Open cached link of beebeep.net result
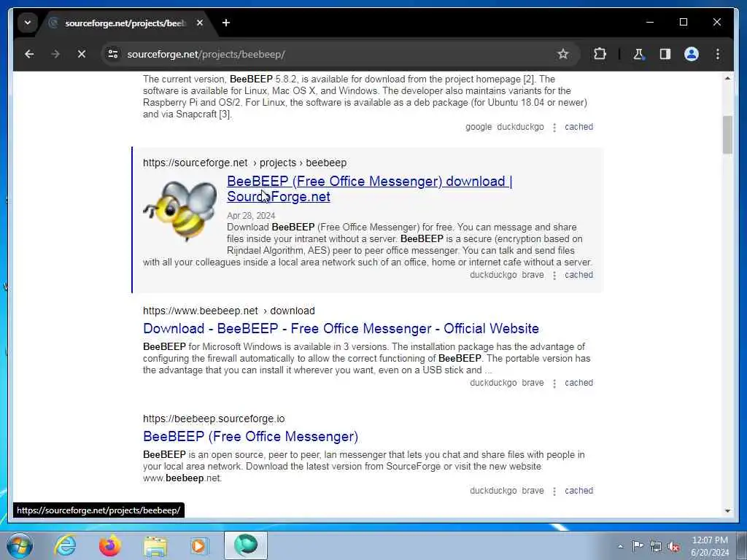Image resolution: width=747 pixels, height=560 pixels. click(578, 382)
